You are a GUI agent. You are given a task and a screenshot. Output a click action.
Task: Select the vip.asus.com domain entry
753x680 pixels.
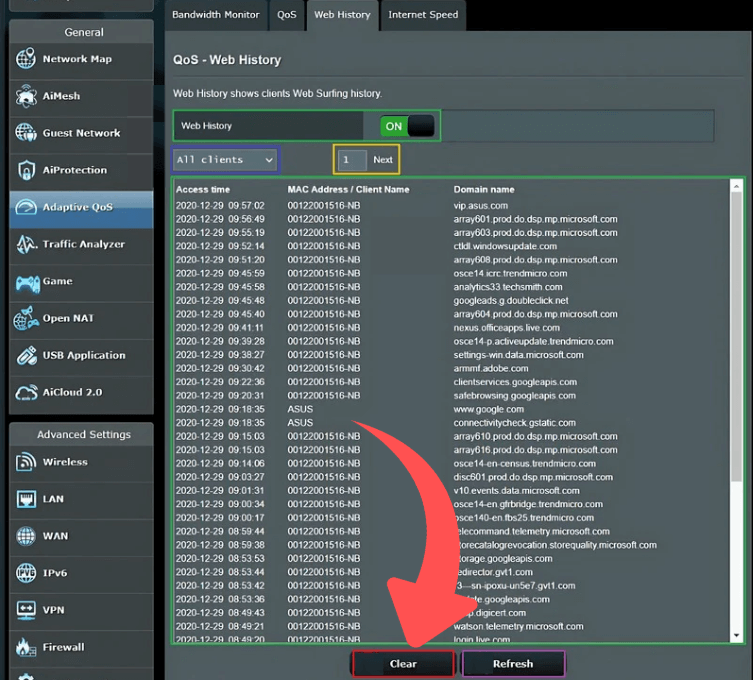[x=481, y=206]
